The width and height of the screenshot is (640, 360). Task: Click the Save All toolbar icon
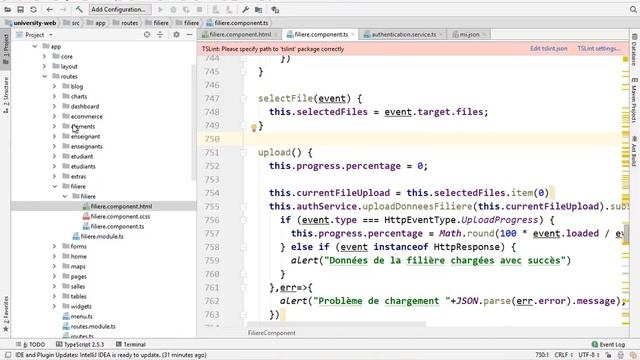20,9
